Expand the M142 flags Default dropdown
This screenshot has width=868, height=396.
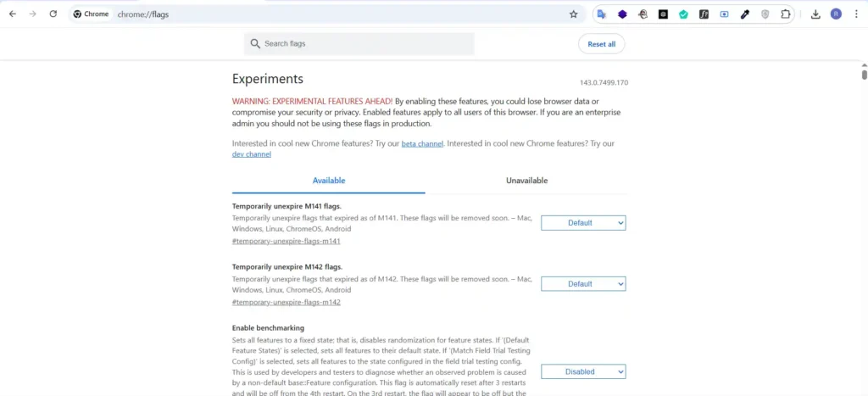pos(583,284)
